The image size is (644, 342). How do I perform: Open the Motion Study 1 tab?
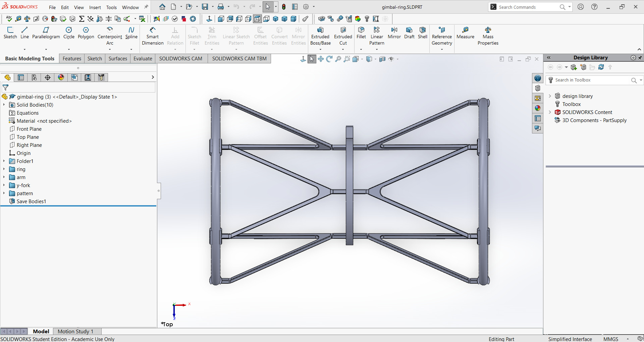75,331
